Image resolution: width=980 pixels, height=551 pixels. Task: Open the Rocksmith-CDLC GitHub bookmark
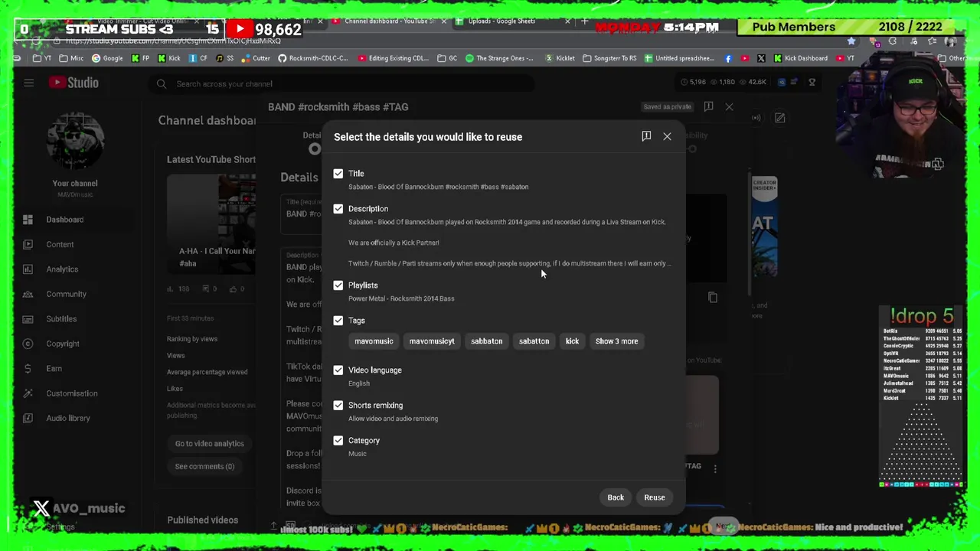(x=313, y=58)
